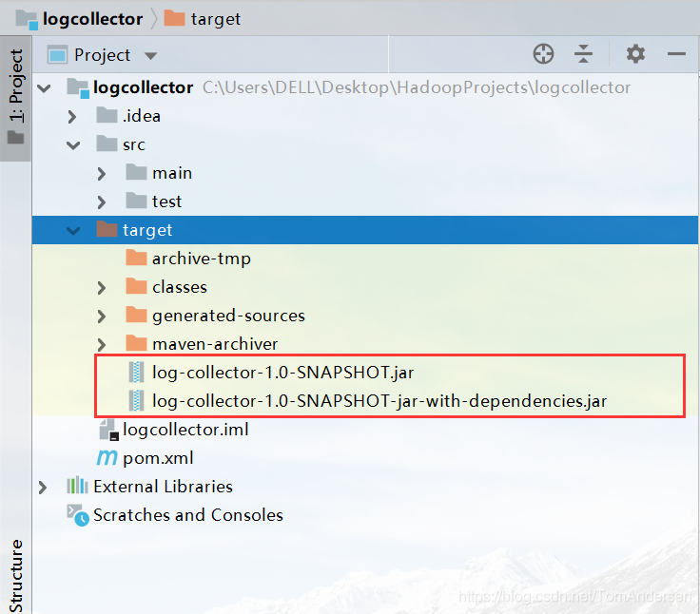This screenshot has width=700, height=614.
Task: Collapse the src folder
Action: click(x=73, y=145)
